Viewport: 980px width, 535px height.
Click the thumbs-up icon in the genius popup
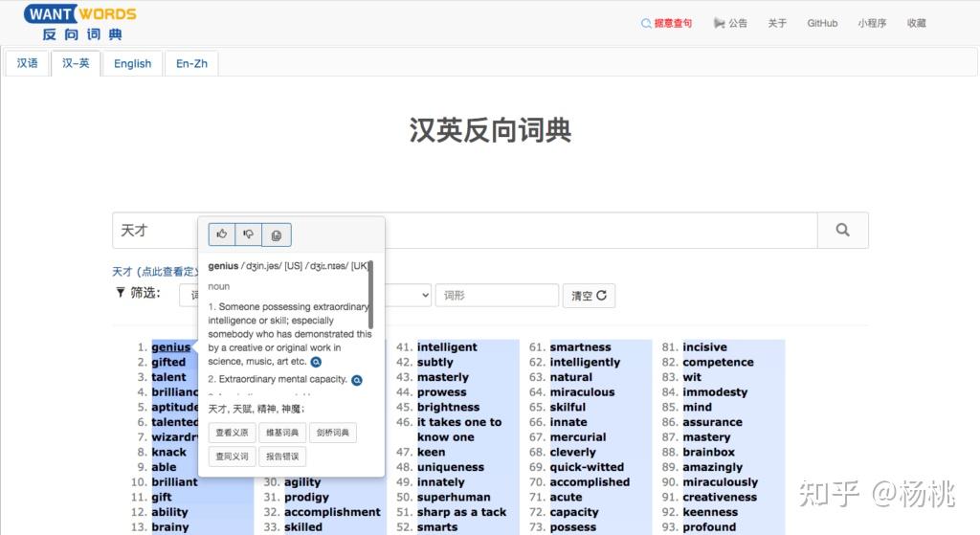pos(222,234)
